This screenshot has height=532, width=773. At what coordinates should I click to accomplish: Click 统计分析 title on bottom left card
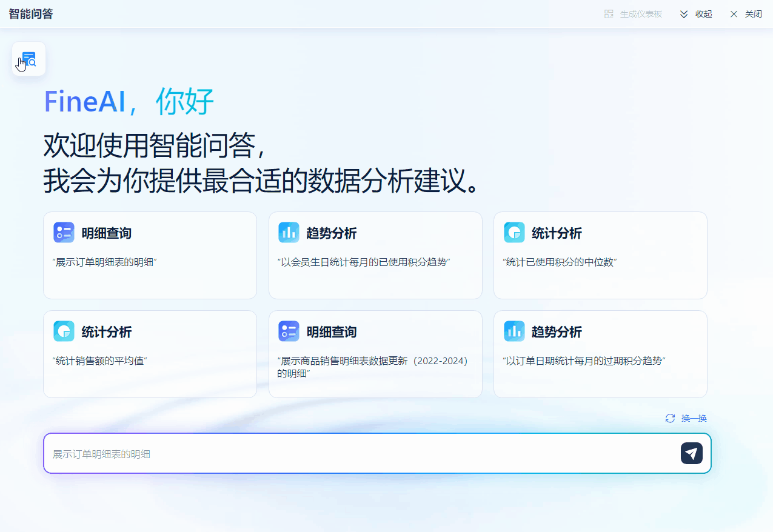107,332
